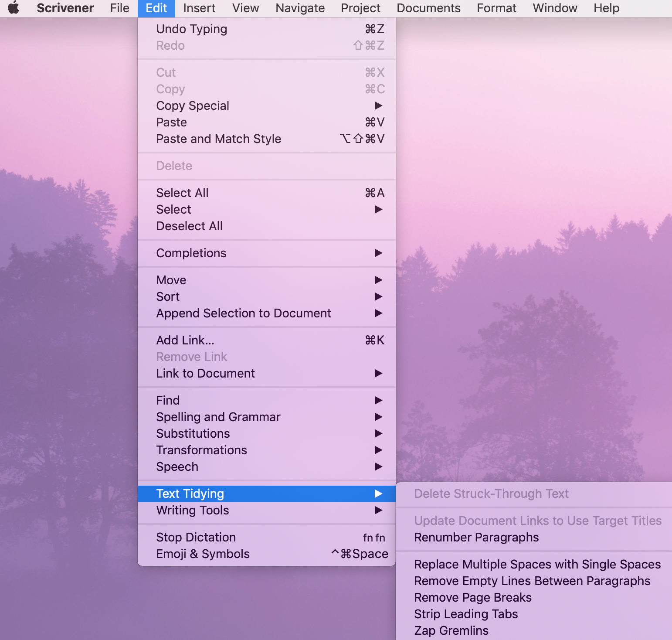Close the Edit menu in menu bar
672x640 pixels.
click(156, 8)
